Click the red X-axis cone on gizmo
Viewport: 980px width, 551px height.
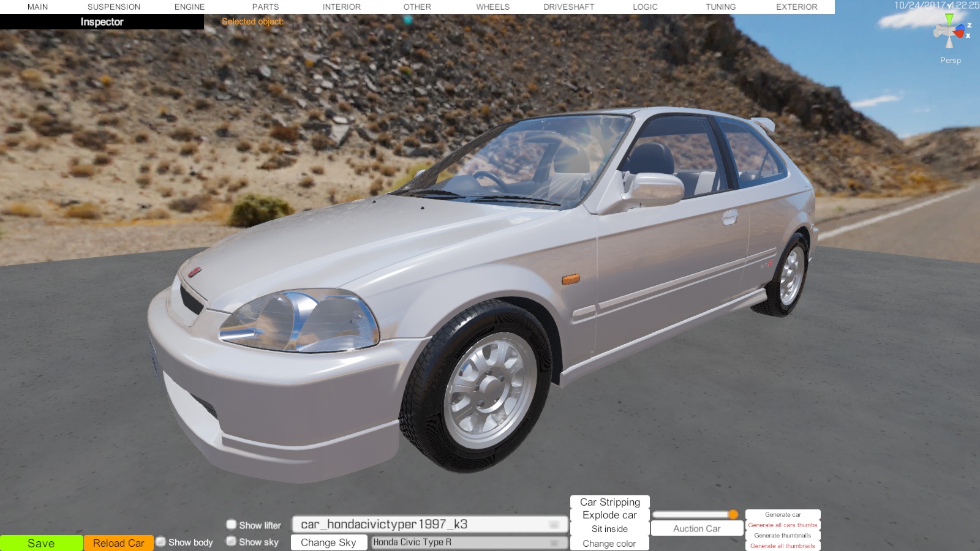pos(960,33)
